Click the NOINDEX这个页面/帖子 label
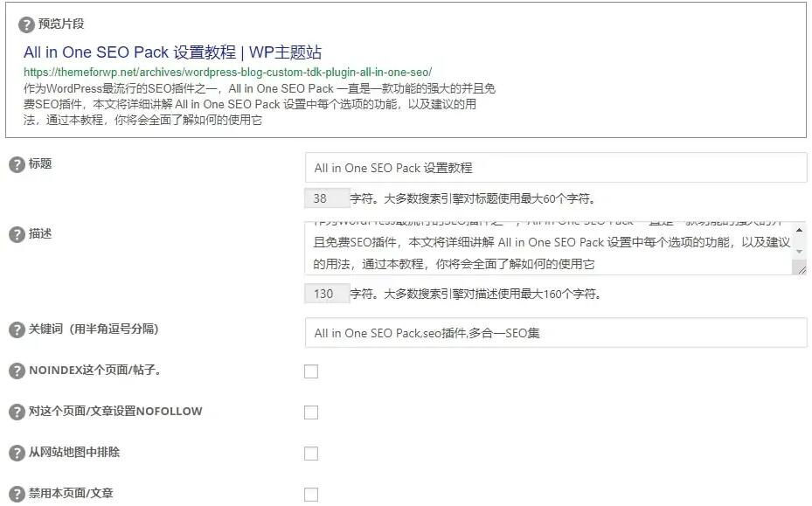This screenshot has width=812, height=506. click(x=94, y=370)
